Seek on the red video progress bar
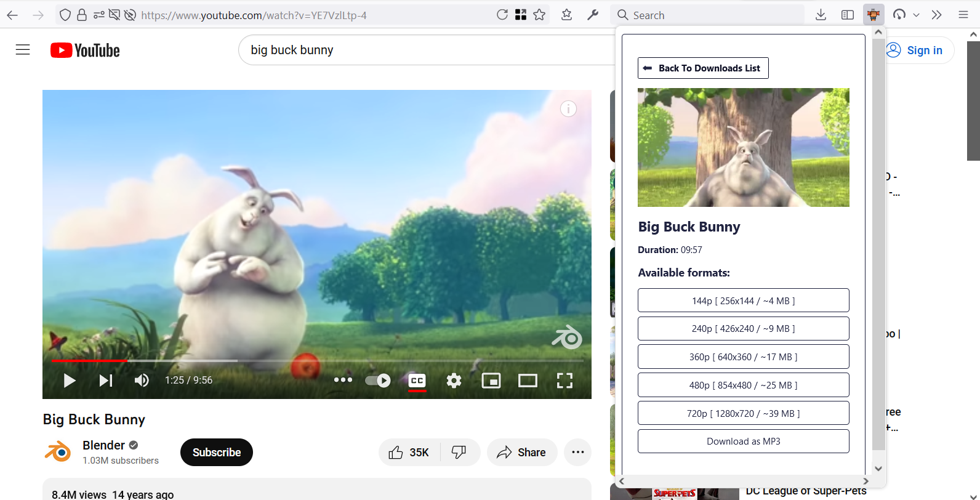Image resolution: width=980 pixels, height=500 pixels. [89, 360]
